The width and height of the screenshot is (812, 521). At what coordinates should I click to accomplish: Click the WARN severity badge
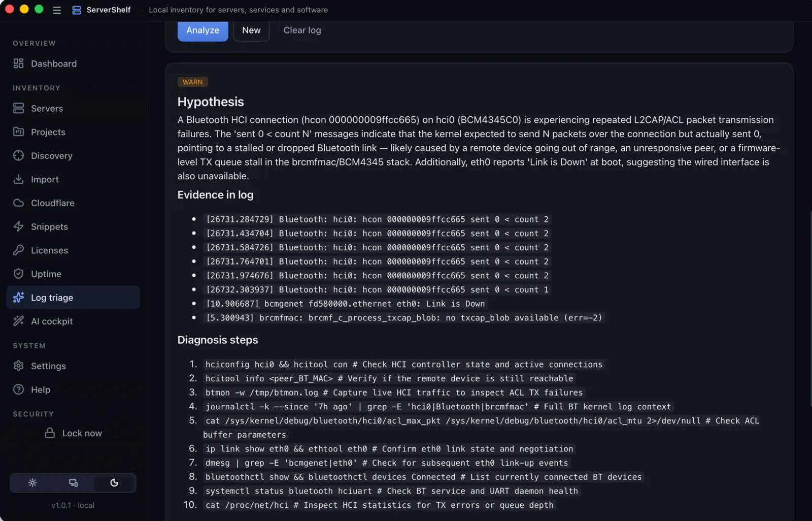[192, 82]
